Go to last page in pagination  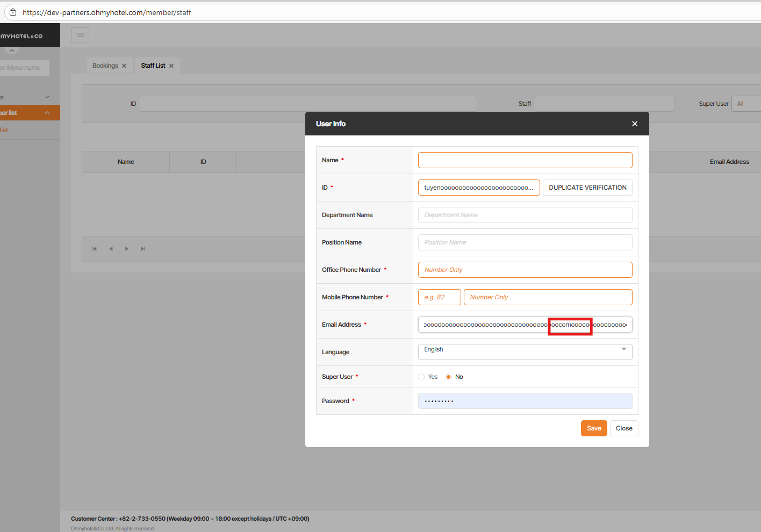(x=143, y=249)
